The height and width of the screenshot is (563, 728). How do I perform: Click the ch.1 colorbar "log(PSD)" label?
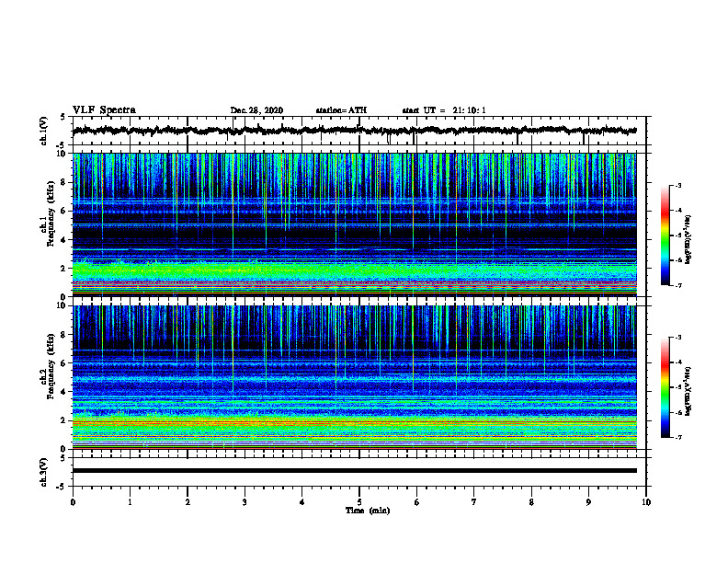tap(688, 239)
